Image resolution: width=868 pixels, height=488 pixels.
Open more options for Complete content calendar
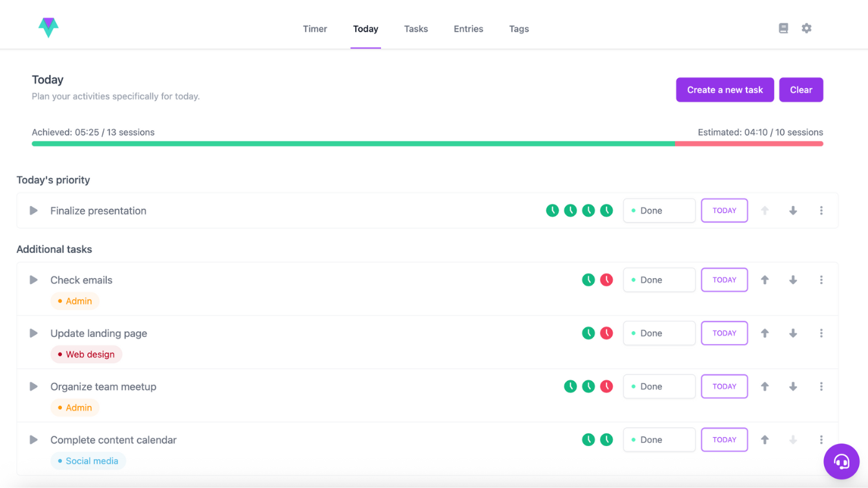tap(821, 440)
